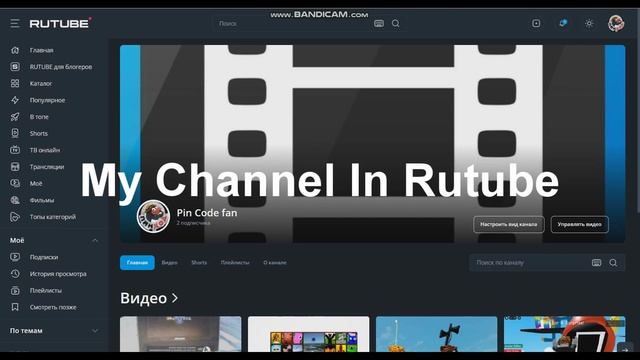The width and height of the screenshot is (640, 360).
Task: Click Управлять видео button
Action: pyautogui.click(x=579, y=224)
